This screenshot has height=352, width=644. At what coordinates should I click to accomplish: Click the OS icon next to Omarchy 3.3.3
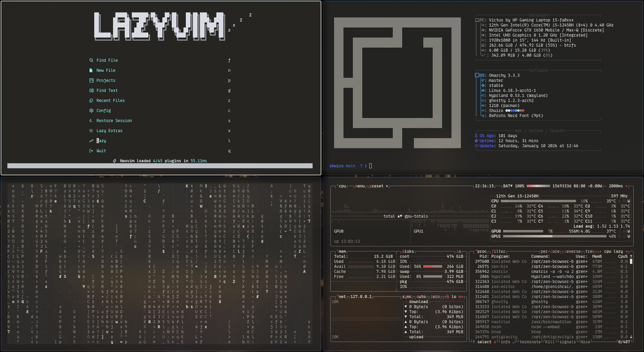coord(477,75)
